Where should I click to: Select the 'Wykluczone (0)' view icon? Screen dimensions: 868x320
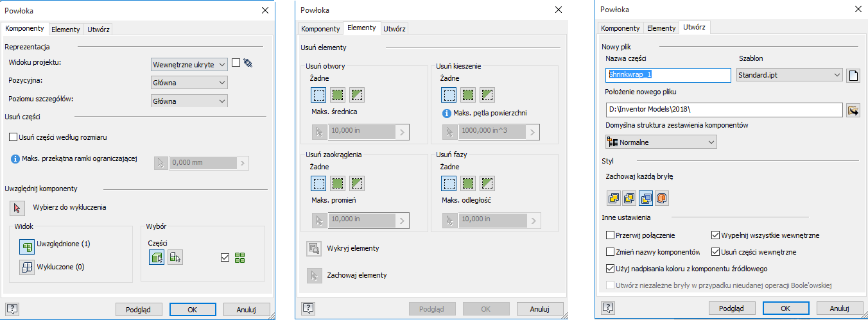point(27,267)
